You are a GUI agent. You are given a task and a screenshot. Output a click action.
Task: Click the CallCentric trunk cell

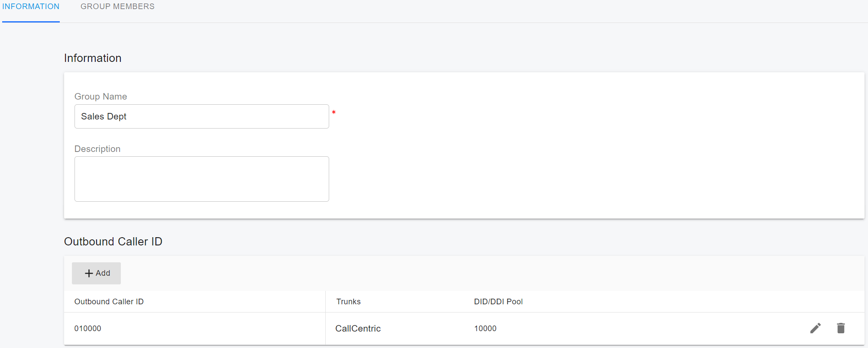[x=358, y=329]
